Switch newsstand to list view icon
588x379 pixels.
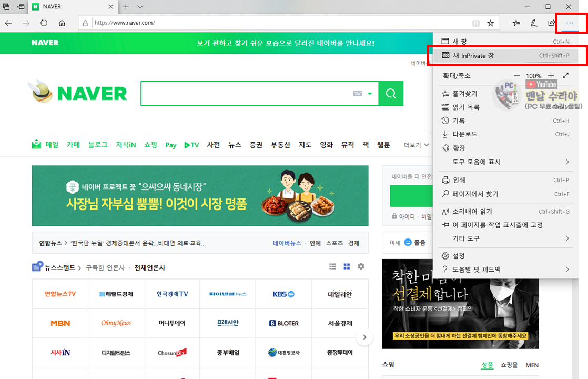point(332,266)
